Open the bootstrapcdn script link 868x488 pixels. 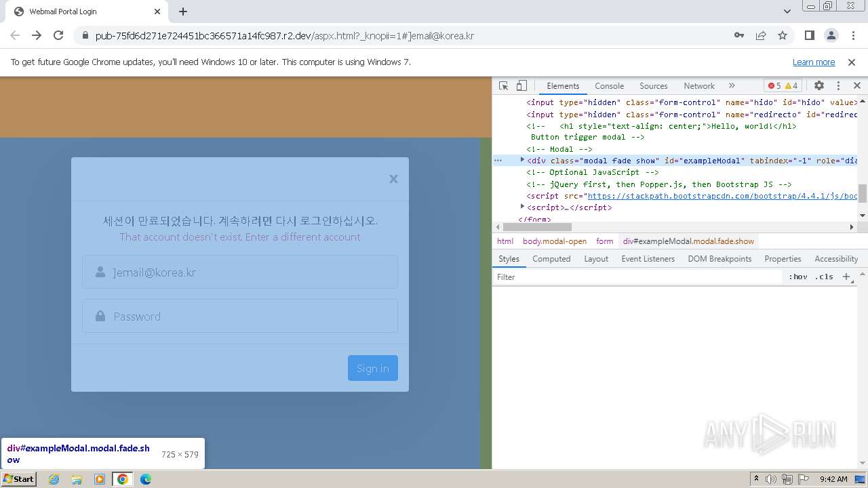[722, 196]
